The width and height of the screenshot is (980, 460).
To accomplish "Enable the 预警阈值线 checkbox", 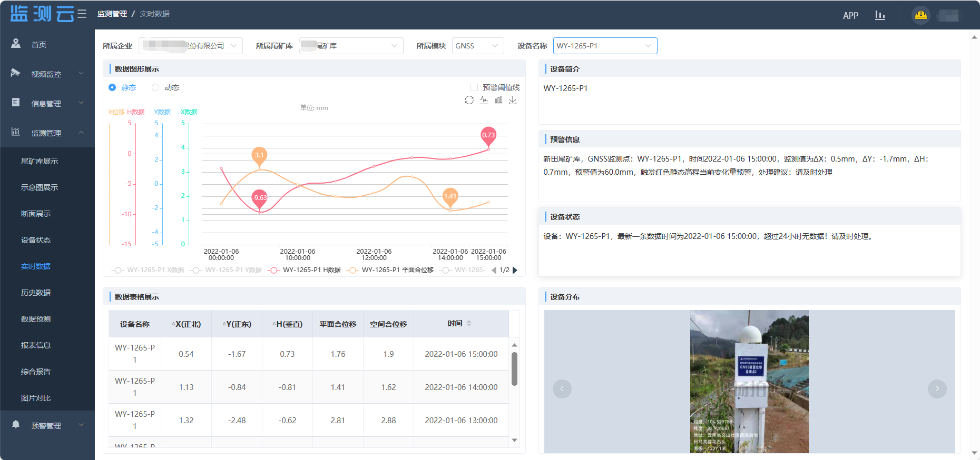I will pos(474,87).
